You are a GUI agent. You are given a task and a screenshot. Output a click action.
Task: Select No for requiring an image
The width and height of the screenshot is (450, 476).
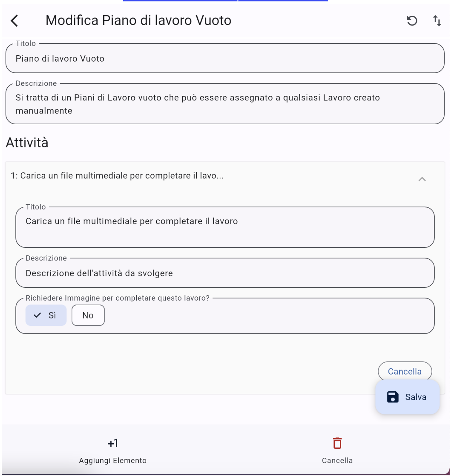click(88, 315)
